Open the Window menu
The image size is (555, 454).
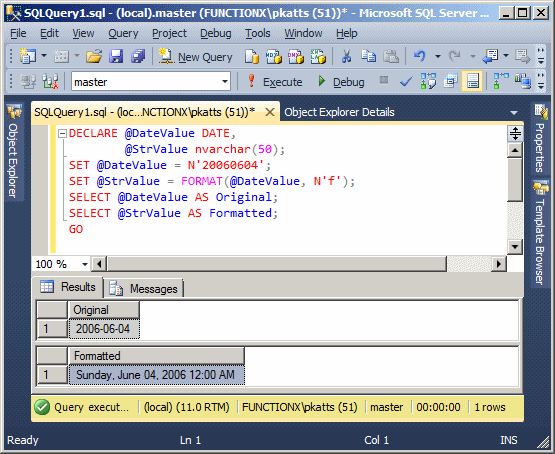pos(303,33)
